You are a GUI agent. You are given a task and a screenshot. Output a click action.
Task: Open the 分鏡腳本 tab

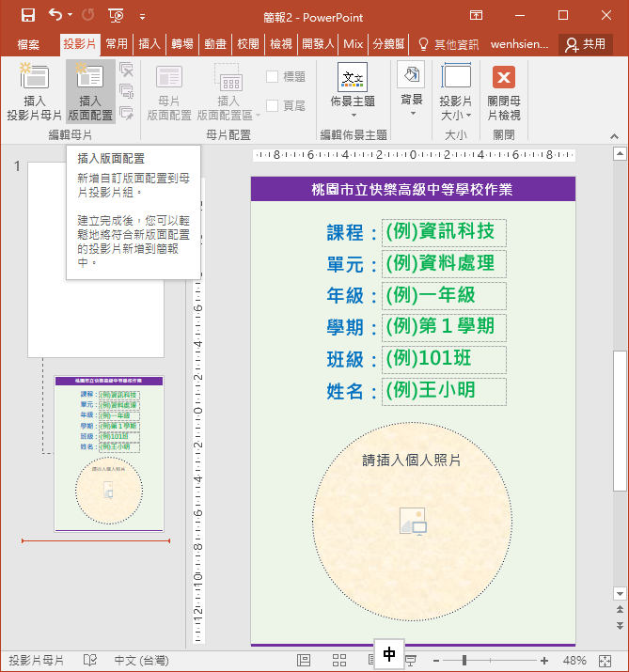tap(388, 44)
